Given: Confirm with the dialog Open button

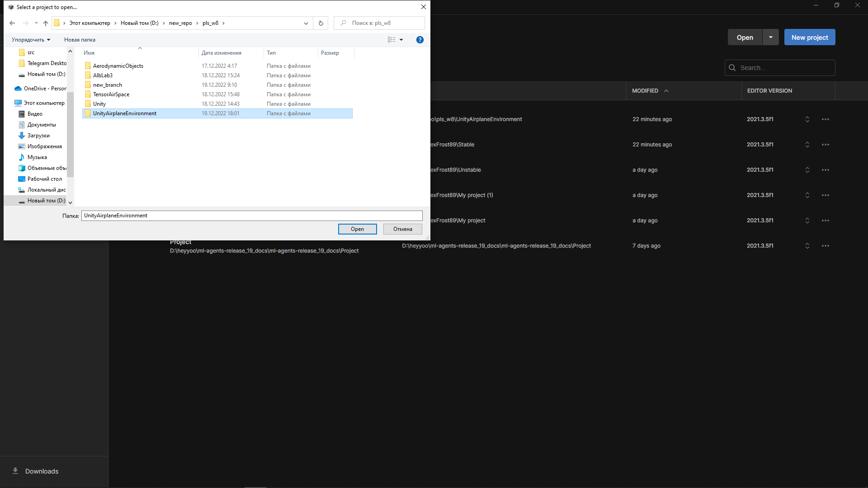Looking at the screenshot, I should click(357, 229).
